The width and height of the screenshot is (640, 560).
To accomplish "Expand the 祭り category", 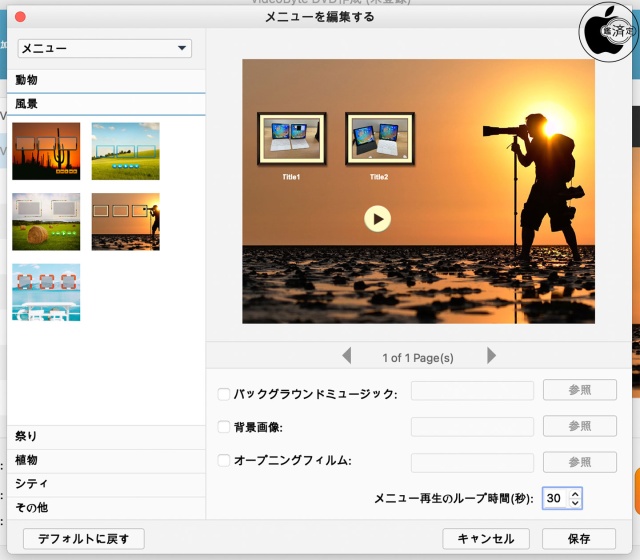I will coord(103,436).
